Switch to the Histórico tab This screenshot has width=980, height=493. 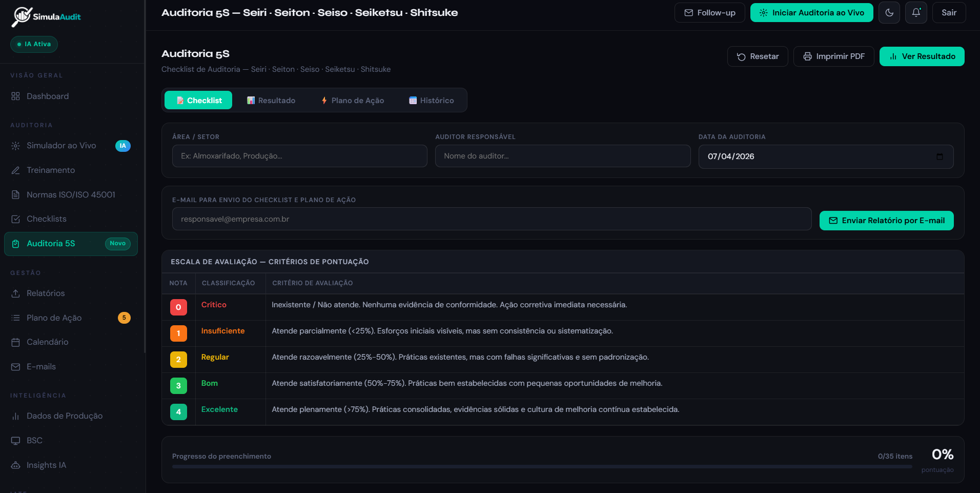point(431,100)
